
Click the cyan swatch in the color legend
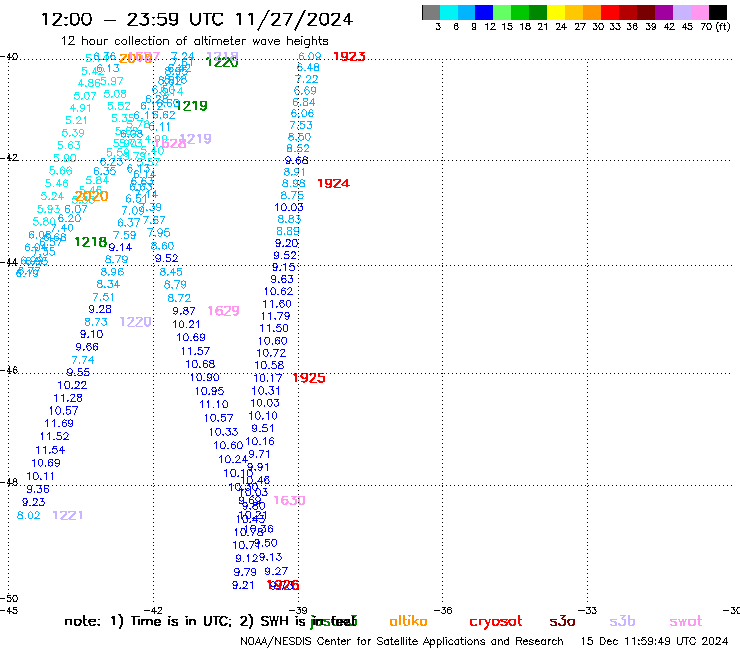(x=449, y=12)
